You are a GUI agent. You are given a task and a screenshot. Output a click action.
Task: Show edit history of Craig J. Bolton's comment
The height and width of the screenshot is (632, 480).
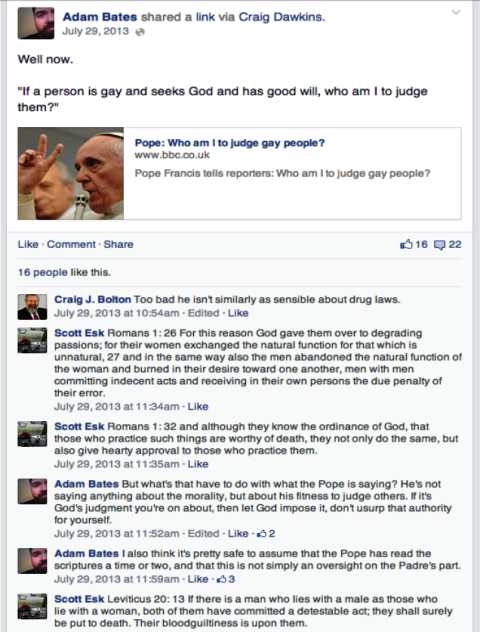pos(204,313)
